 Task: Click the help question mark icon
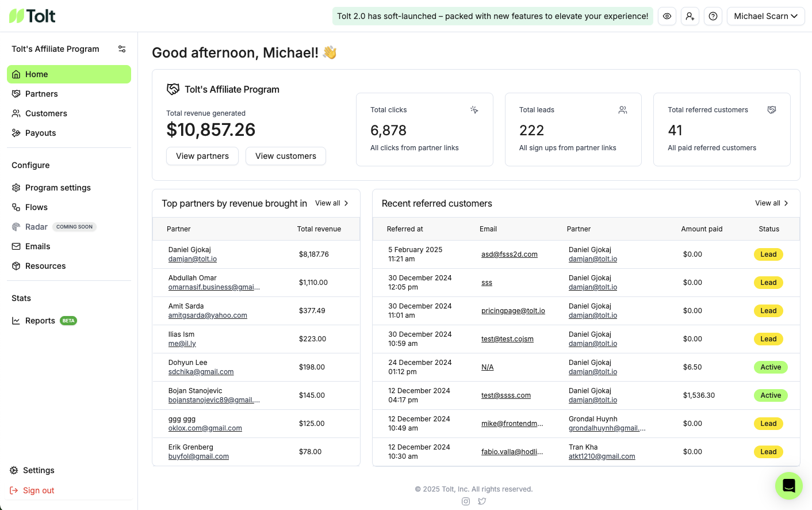(x=713, y=16)
